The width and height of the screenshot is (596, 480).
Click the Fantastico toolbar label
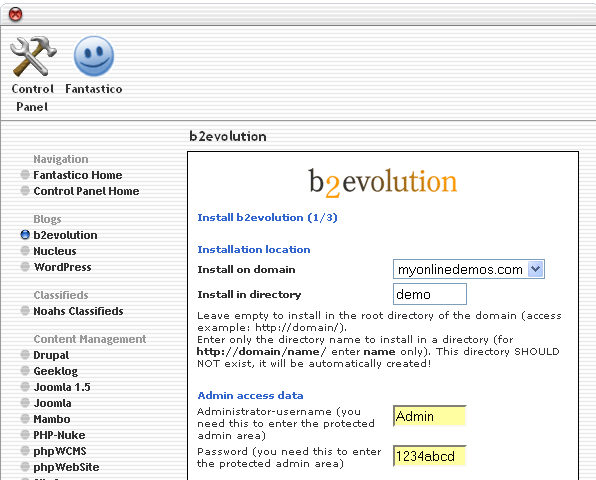pos(94,89)
